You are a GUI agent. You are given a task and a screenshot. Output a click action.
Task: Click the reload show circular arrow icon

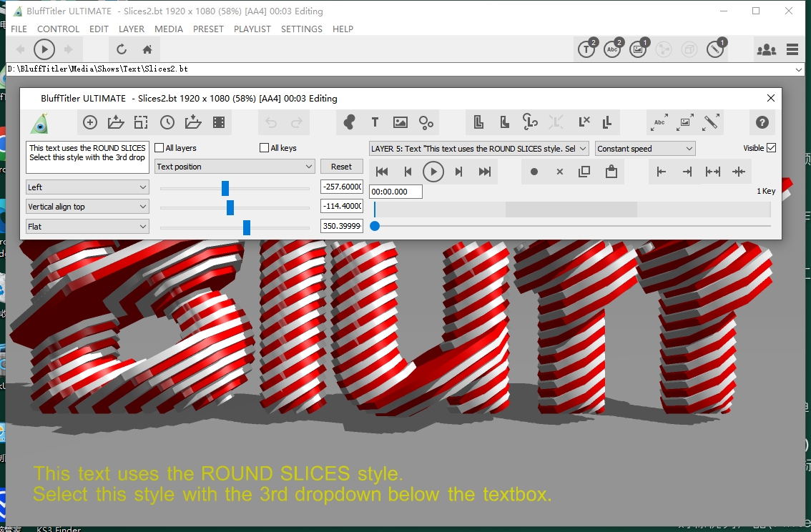click(x=122, y=49)
